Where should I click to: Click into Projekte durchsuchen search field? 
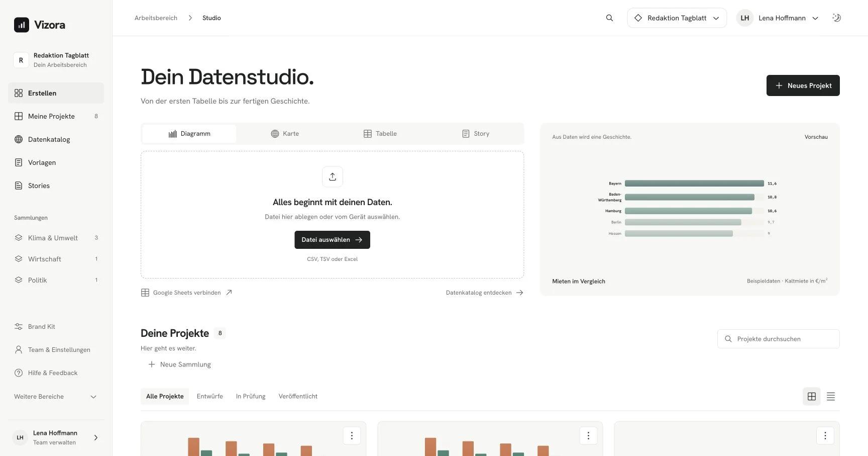click(x=778, y=339)
